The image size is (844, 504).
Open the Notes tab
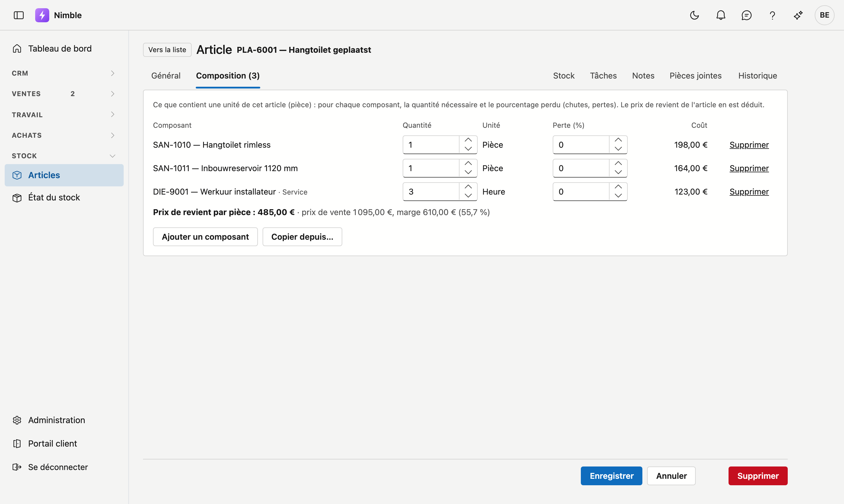(x=643, y=76)
